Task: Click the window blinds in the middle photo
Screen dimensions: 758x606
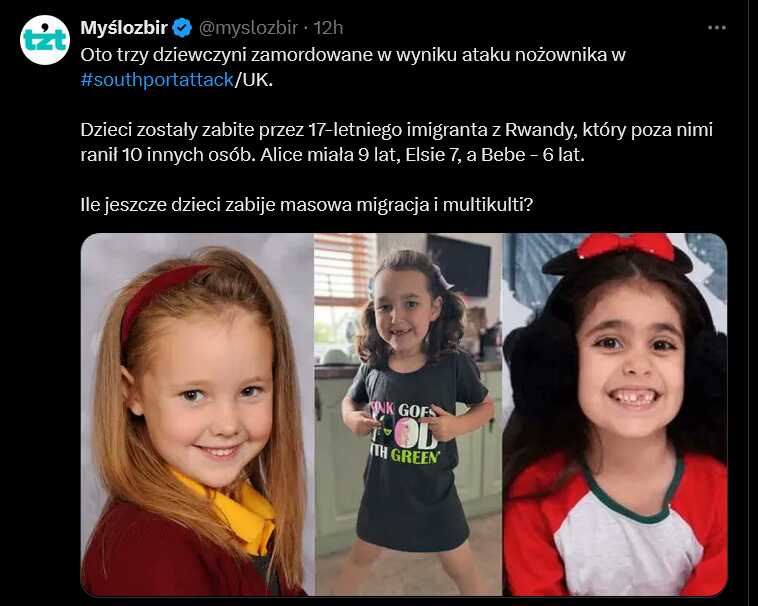Action: (x=345, y=269)
